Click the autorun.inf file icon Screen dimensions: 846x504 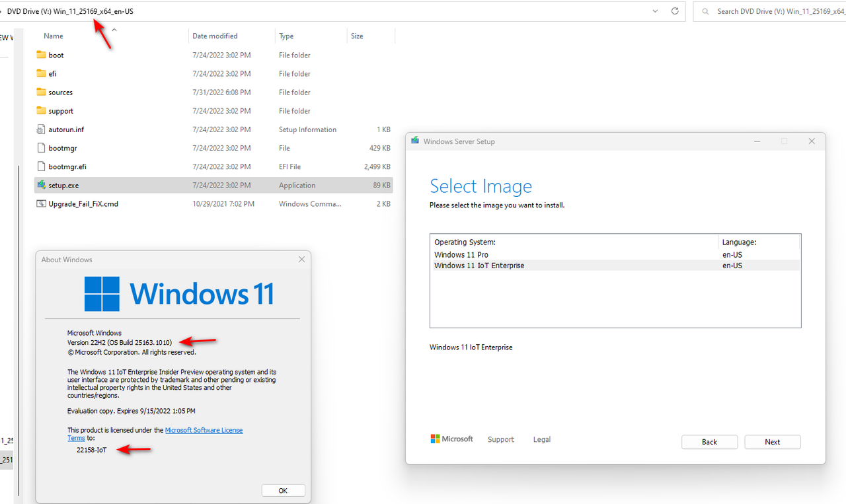pos(41,129)
